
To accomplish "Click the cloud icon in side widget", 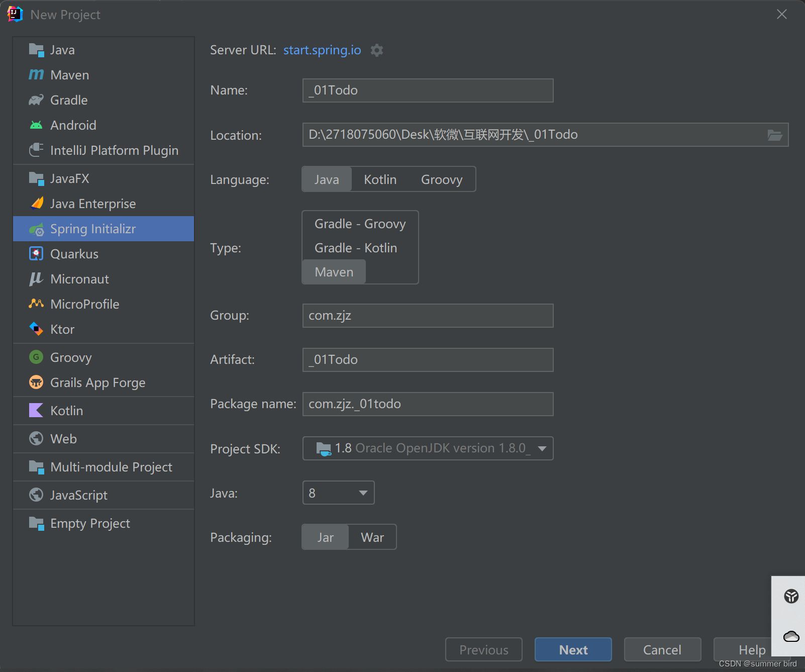I will (x=791, y=636).
